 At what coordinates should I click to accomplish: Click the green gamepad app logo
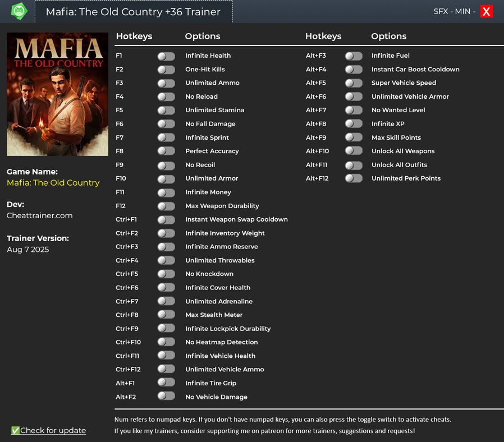coord(19,11)
